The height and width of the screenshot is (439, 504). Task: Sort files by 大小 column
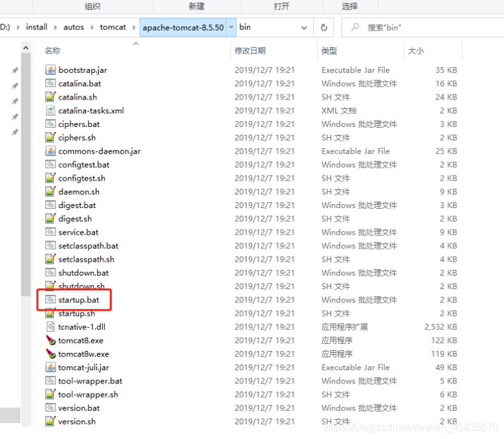[x=416, y=50]
